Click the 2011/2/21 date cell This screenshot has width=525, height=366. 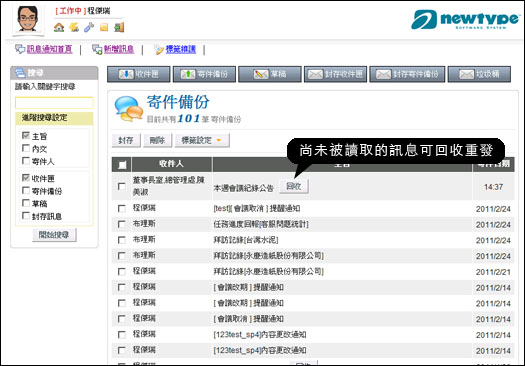(493, 272)
